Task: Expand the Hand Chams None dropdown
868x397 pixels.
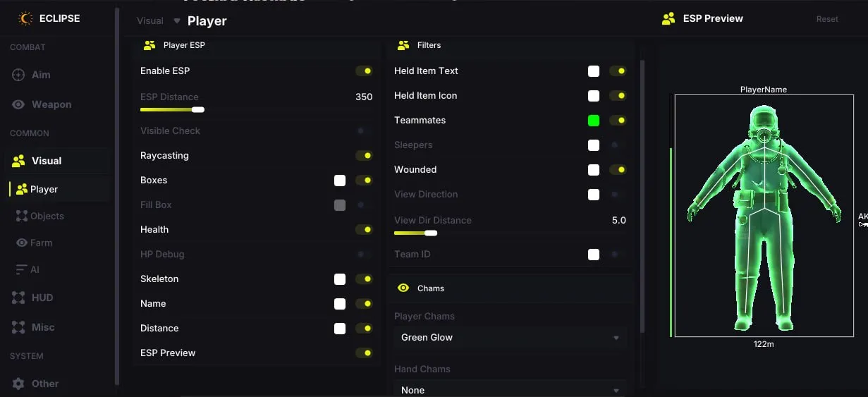Action: 510,389
